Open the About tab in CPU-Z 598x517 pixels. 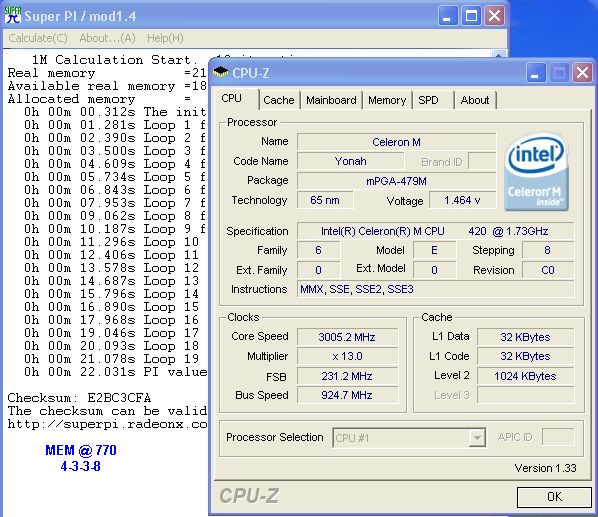click(x=475, y=100)
